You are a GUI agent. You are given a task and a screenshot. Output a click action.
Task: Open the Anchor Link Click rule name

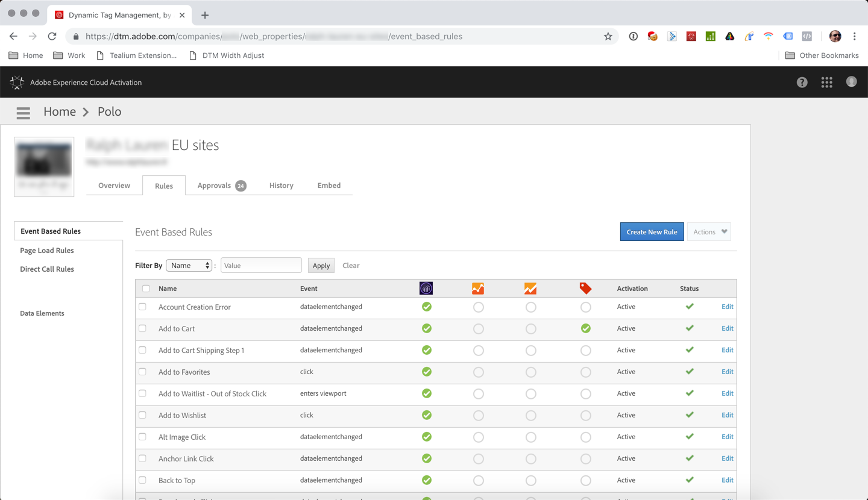pos(186,458)
